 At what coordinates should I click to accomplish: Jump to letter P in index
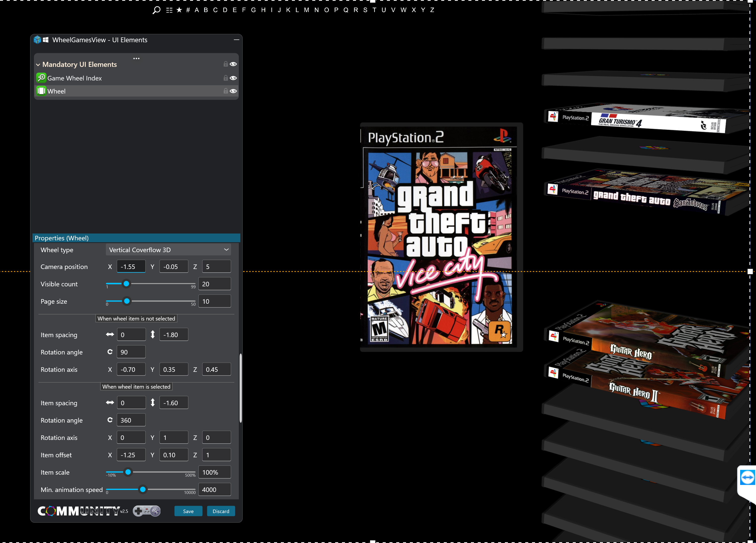(x=336, y=10)
